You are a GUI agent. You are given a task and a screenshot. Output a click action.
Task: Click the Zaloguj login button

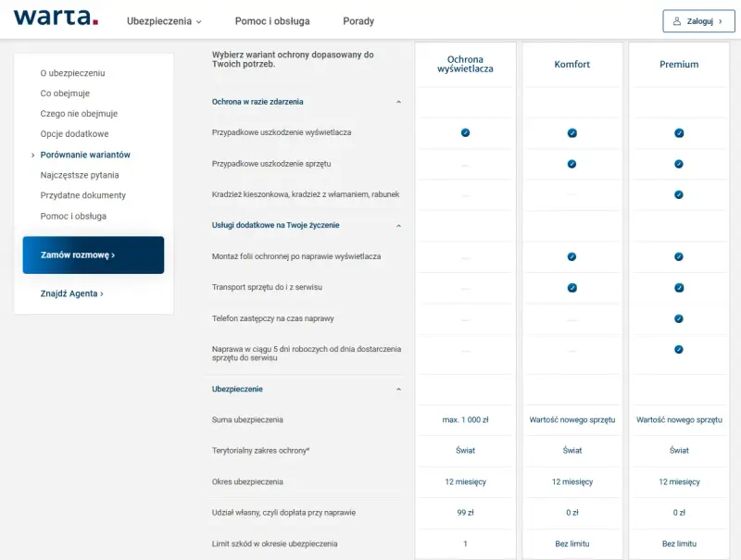698,21
